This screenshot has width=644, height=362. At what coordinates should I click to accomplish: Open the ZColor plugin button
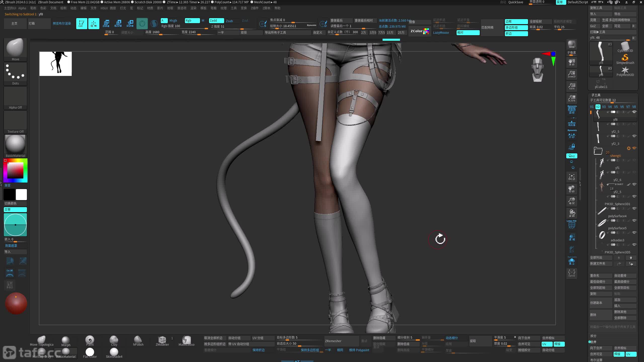point(420,31)
